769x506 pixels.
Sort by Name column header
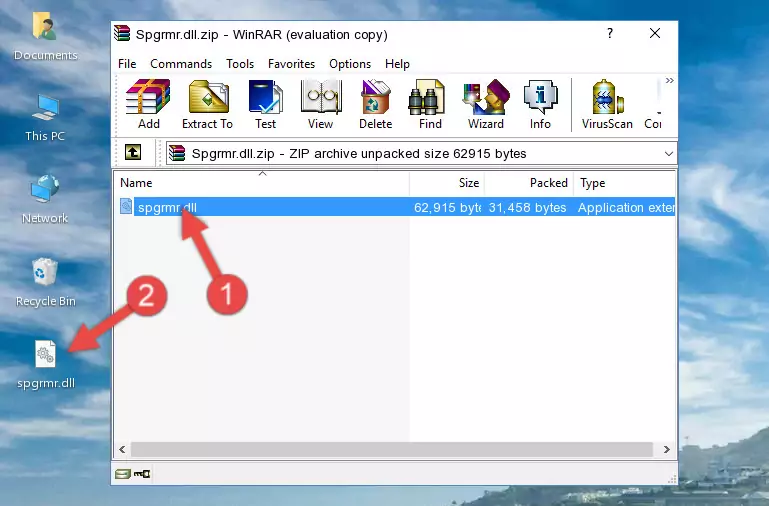[262, 183]
